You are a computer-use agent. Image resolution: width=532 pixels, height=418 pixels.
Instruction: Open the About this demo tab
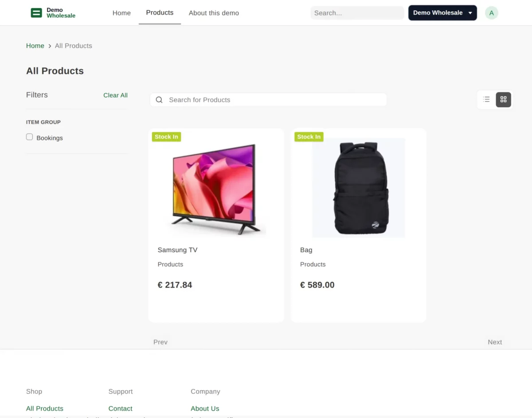coord(214,13)
